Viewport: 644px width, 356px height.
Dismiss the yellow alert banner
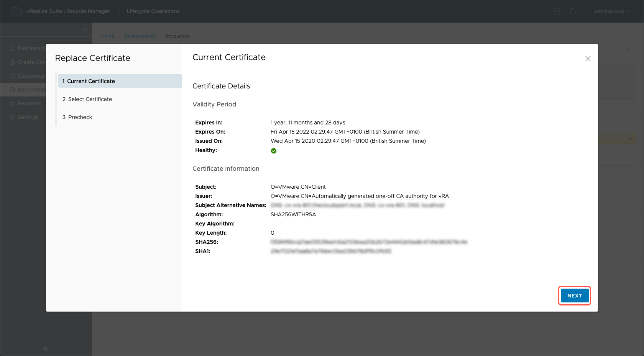(630, 139)
